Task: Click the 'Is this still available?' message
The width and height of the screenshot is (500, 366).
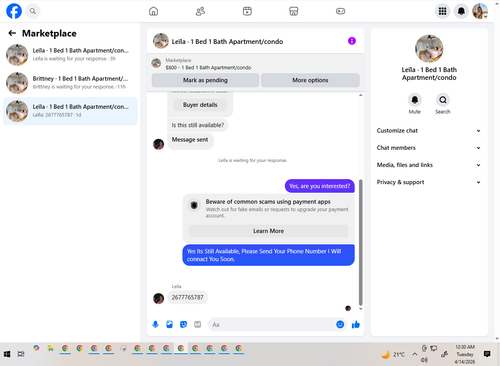Action: pyautogui.click(x=198, y=125)
